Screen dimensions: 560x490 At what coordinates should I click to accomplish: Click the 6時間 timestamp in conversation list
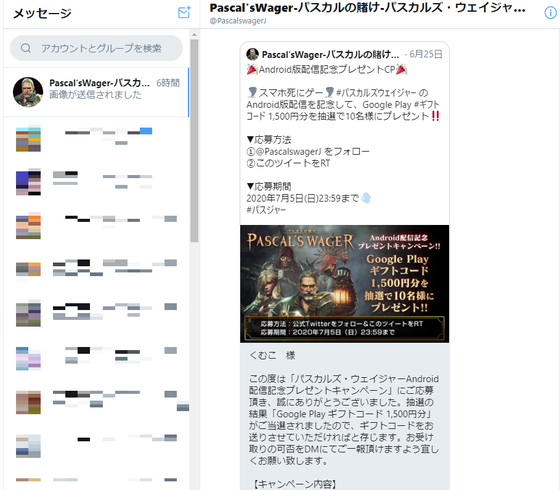168,83
